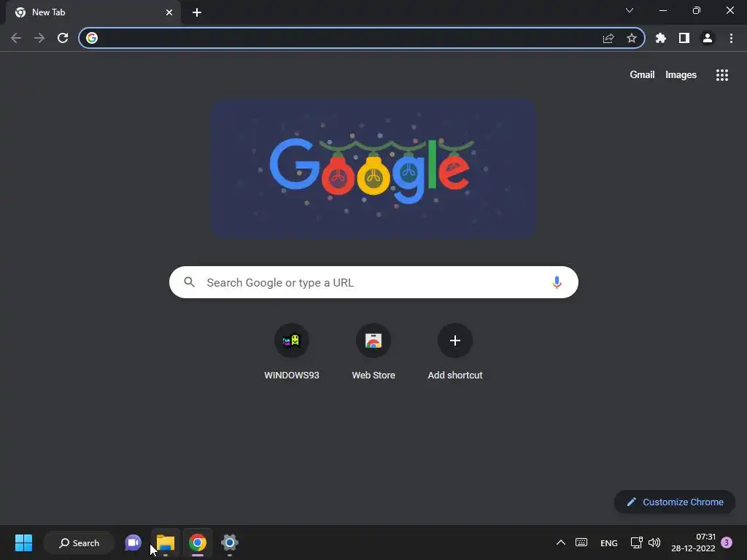
Task: Open Chrome three-dot menu
Action: click(731, 38)
